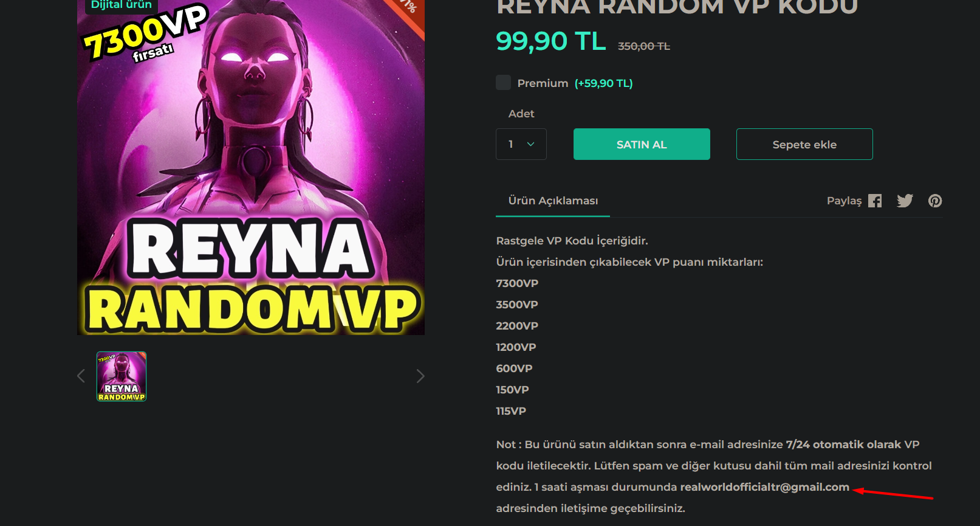The image size is (980, 526).
Task: Enable the Premium option checkbox
Action: 503,83
